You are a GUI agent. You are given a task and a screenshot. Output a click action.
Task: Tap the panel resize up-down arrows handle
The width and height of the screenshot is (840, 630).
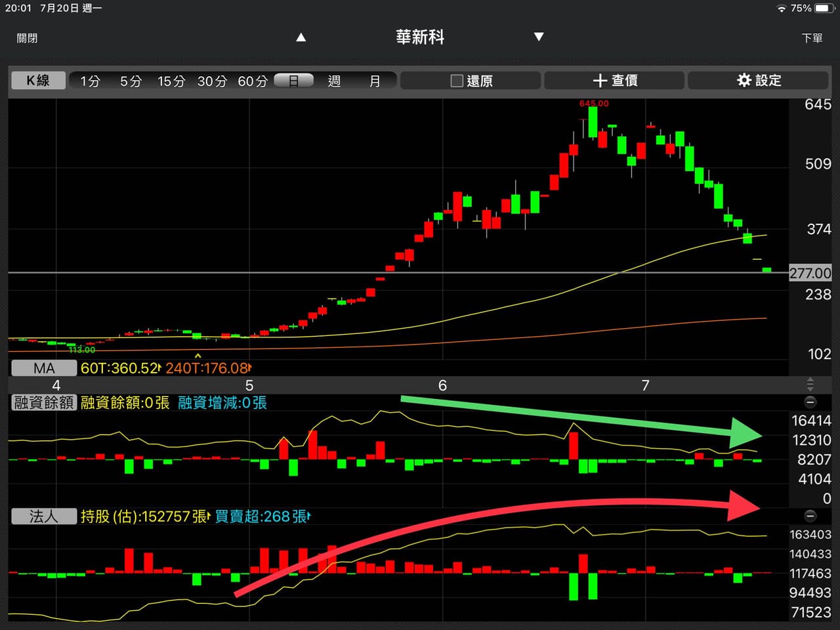[x=810, y=385]
